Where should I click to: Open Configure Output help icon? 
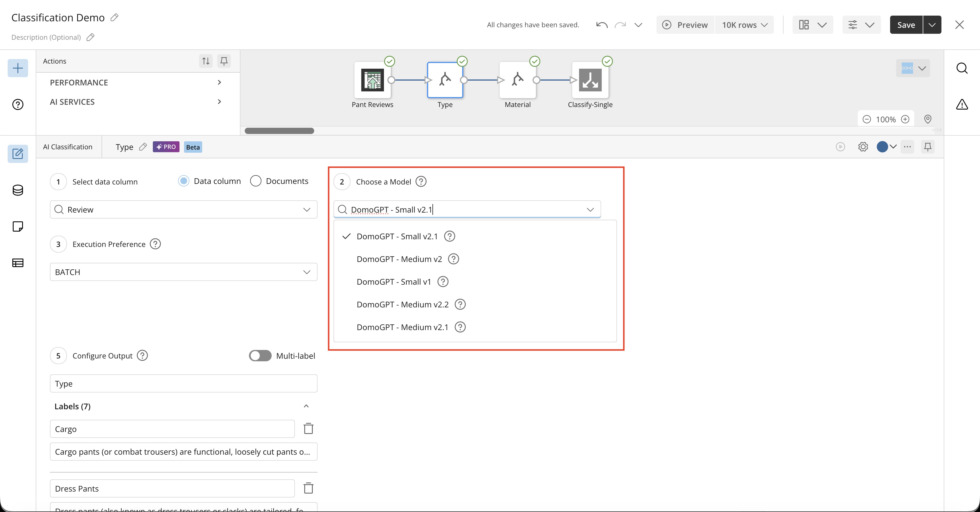pos(142,355)
